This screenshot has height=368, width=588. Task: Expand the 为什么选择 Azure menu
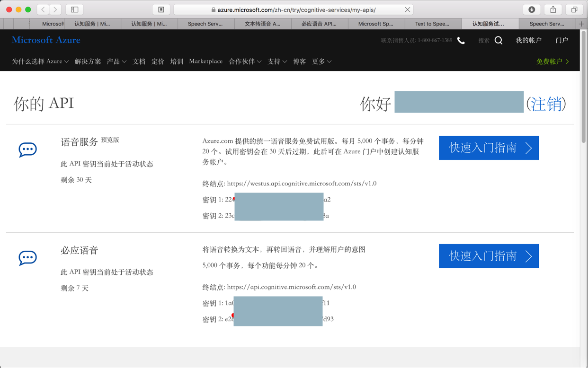click(40, 61)
